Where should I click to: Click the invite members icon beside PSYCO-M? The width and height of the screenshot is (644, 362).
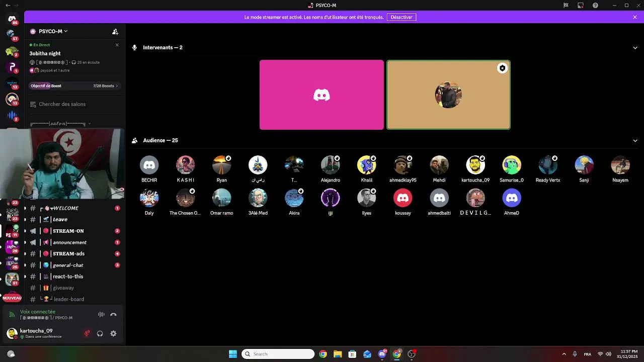click(x=115, y=31)
